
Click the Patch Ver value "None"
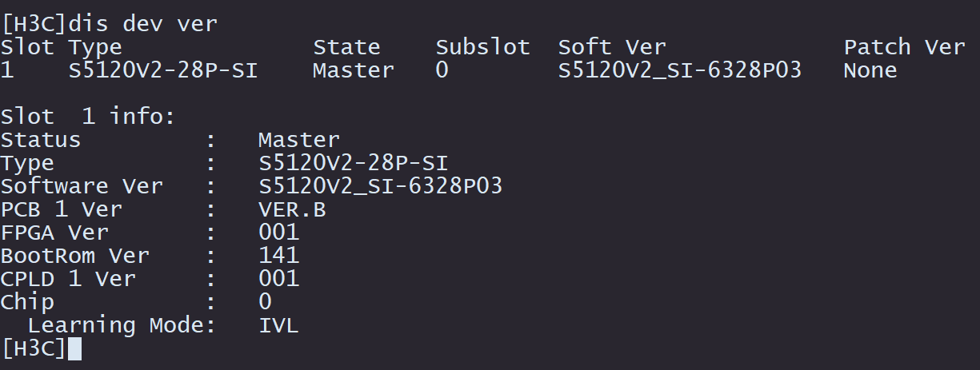[x=870, y=70]
